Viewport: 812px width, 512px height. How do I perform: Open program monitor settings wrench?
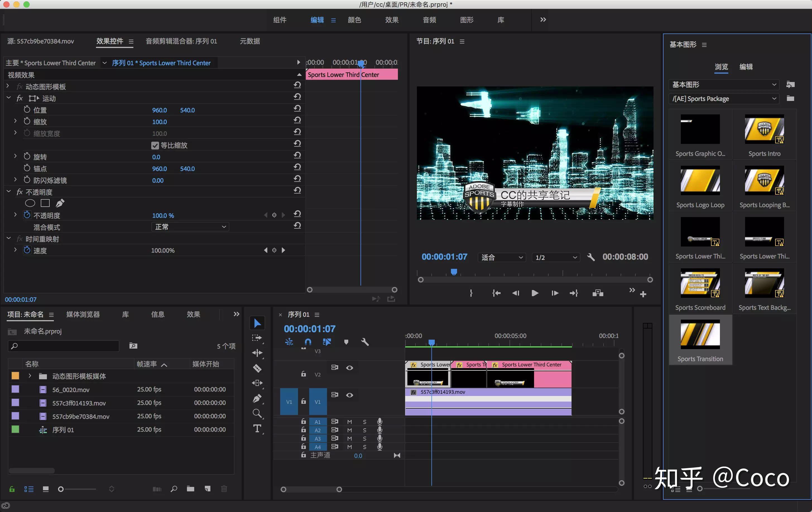coord(591,257)
